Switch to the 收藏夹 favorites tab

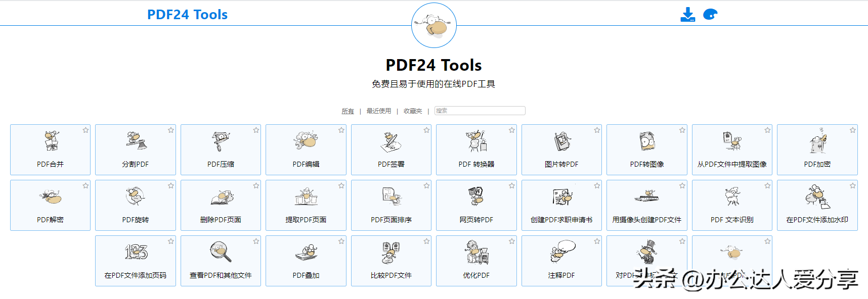click(413, 111)
